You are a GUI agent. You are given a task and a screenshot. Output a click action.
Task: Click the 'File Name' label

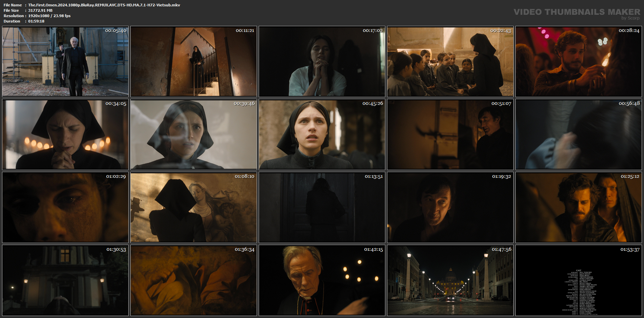(13, 5)
